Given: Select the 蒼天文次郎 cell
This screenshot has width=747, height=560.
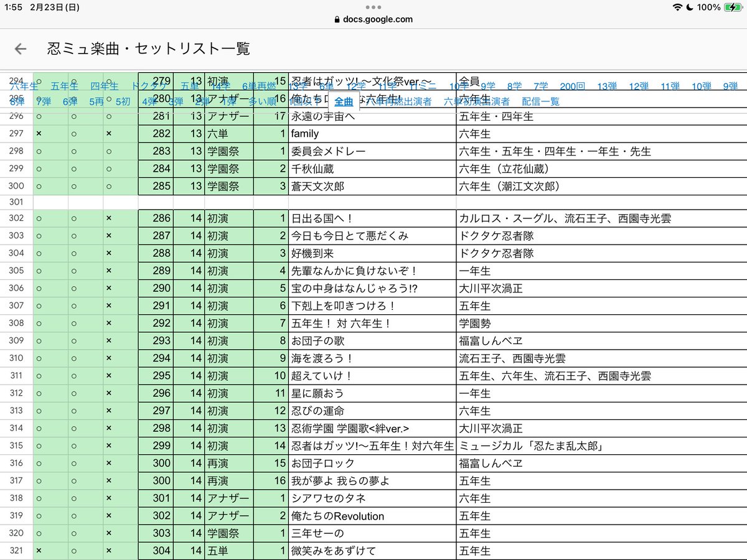Looking at the screenshot, I should (372, 186).
